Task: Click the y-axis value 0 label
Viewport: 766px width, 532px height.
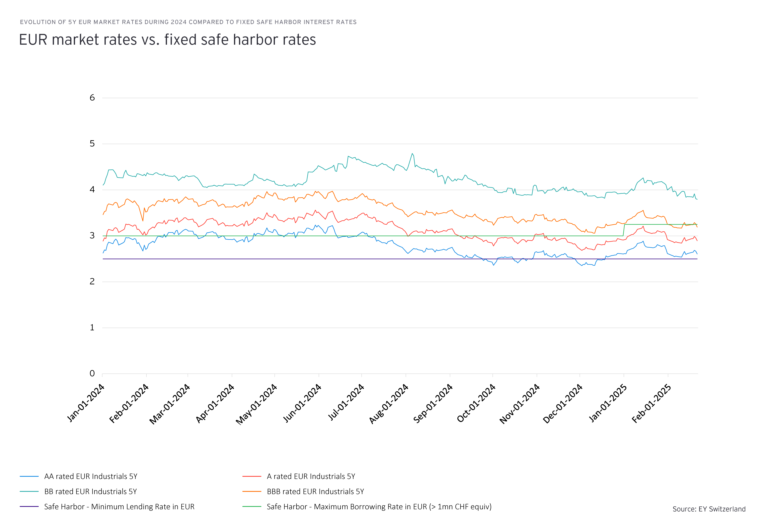Action: click(x=92, y=373)
